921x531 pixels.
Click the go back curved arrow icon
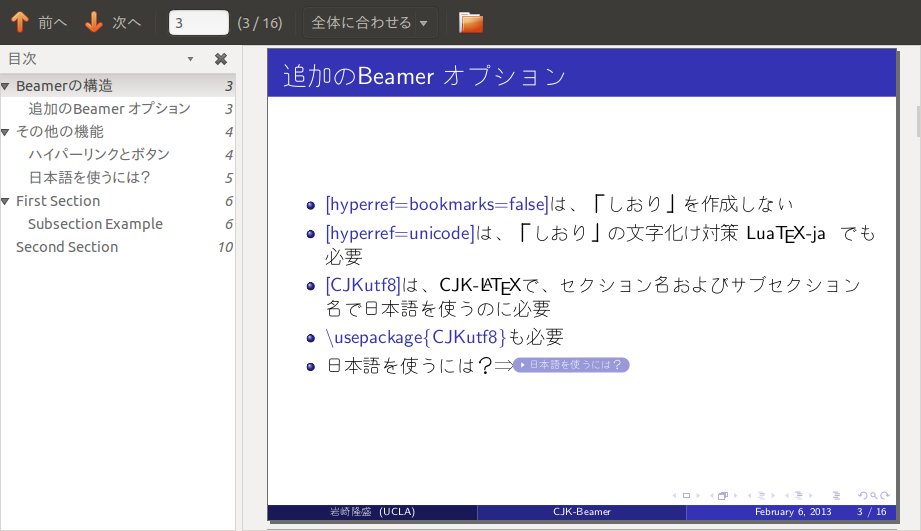click(863, 495)
